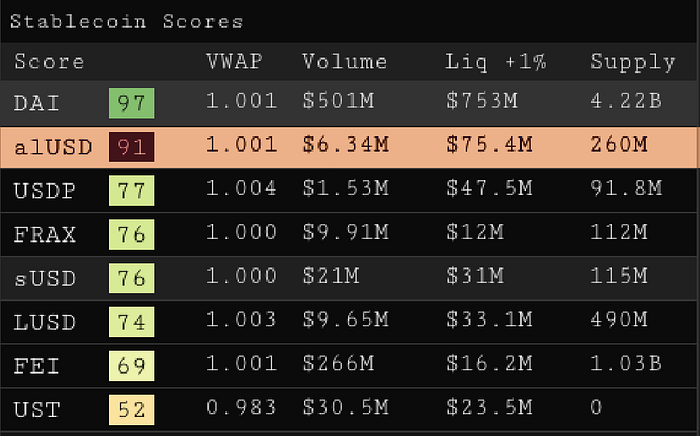Click the Supply column header
Screen dimensions: 700x436
pos(633,62)
